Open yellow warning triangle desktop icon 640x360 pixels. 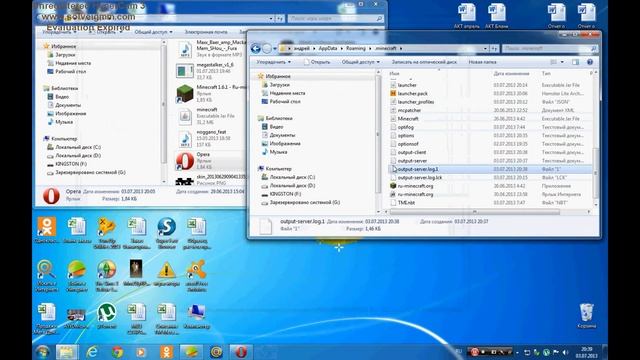167,274
